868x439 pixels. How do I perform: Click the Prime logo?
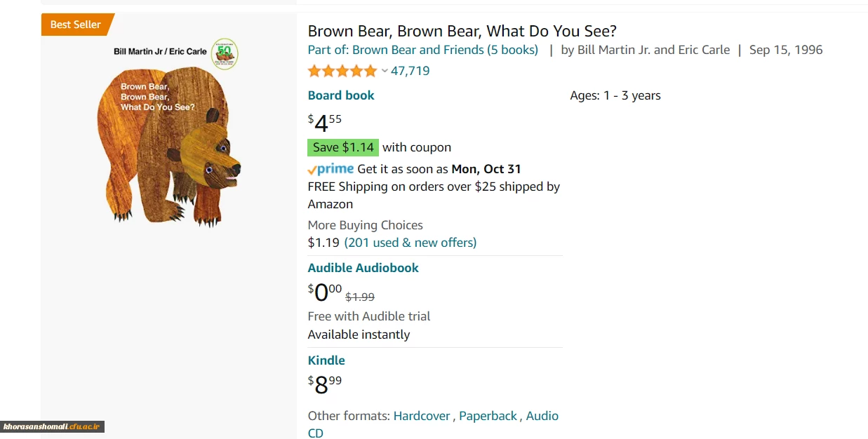point(330,169)
